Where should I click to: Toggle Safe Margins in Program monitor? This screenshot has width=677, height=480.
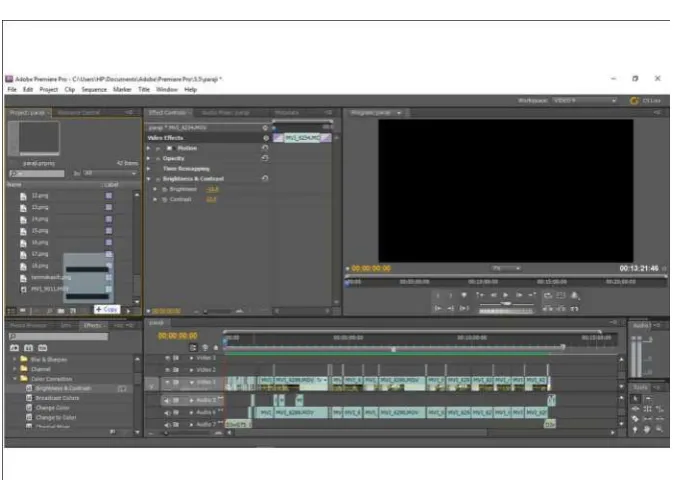(x=561, y=295)
